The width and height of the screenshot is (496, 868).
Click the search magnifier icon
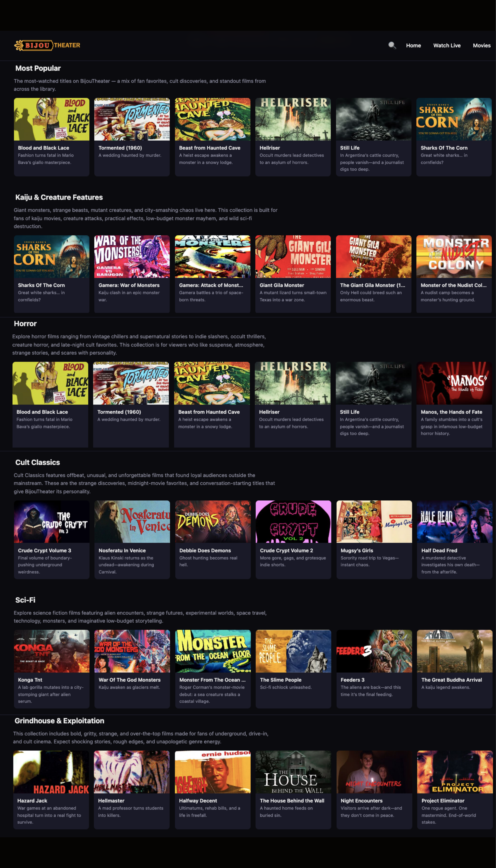(x=392, y=45)
